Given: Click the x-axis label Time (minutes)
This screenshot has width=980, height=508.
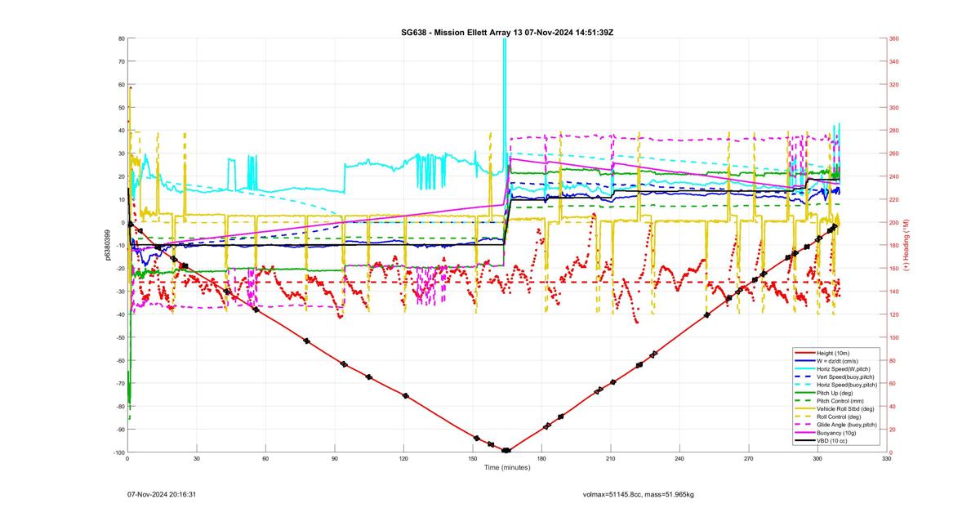Looking at the screenshot, I should (x=506, y=467).
